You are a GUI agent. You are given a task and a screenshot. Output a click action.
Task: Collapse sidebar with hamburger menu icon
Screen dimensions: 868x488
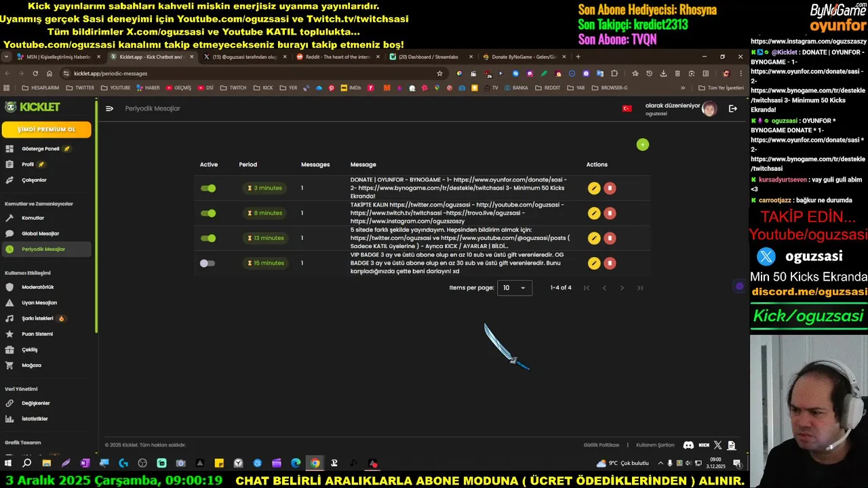pyautogui.click(x=109, y=108)
